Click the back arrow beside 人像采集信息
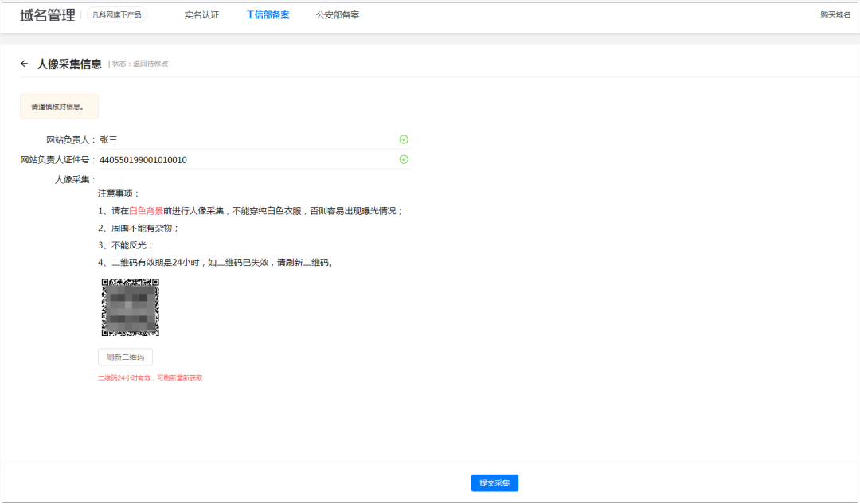Image resolution: width=860 pixels, height=504 pixels. (25, 64)
